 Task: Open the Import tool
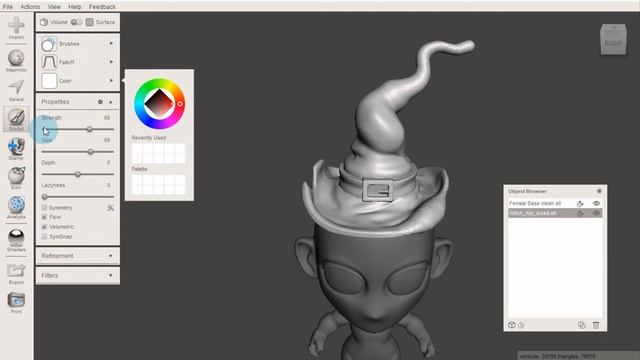click(x=16, y=28)
